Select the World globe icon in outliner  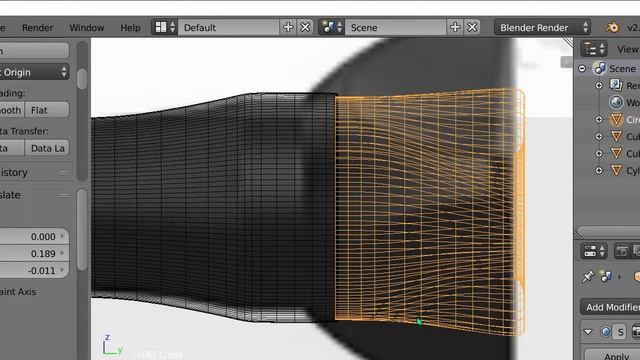(x=616, y=102)
